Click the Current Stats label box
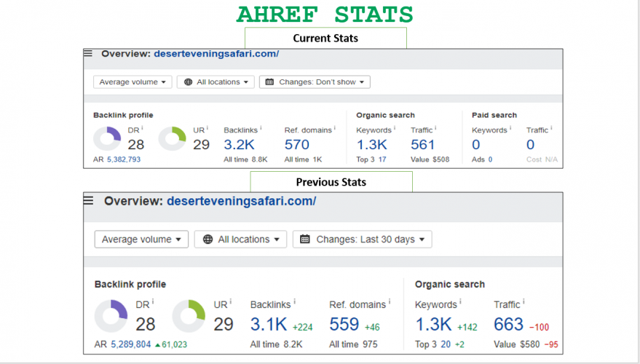Viewport: 640px width, 364px height. 325,39
